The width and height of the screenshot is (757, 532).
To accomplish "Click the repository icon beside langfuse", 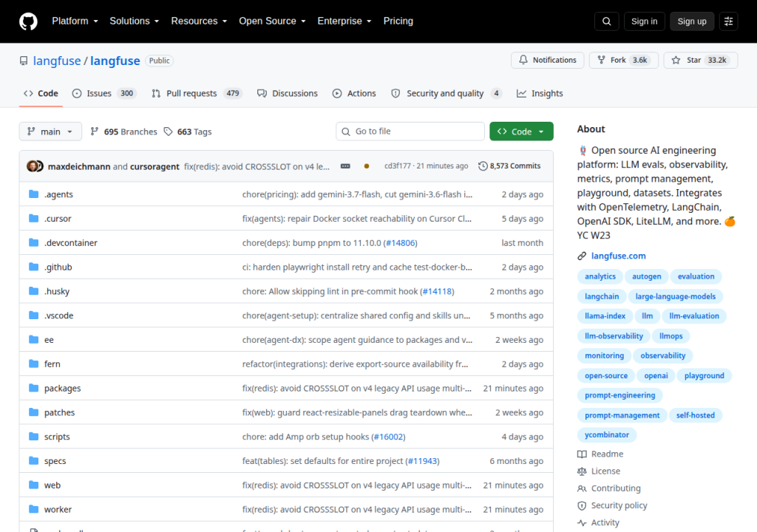I will [x=24, y=61].
